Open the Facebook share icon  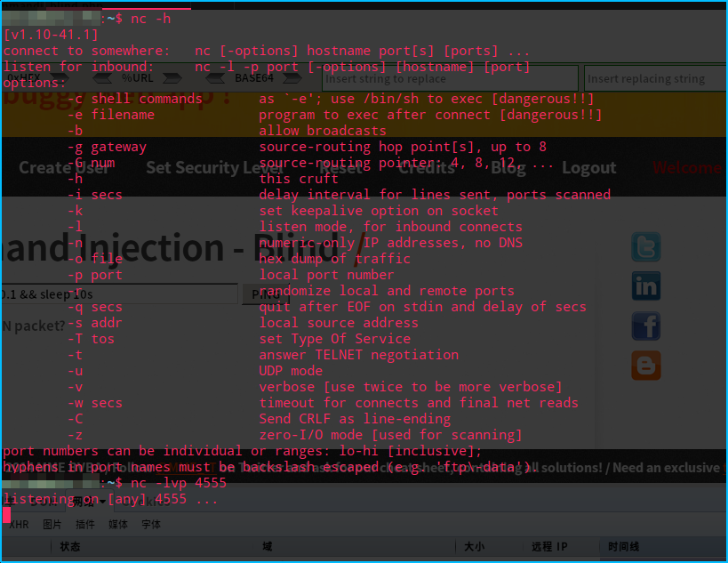[x=645, y=326]
